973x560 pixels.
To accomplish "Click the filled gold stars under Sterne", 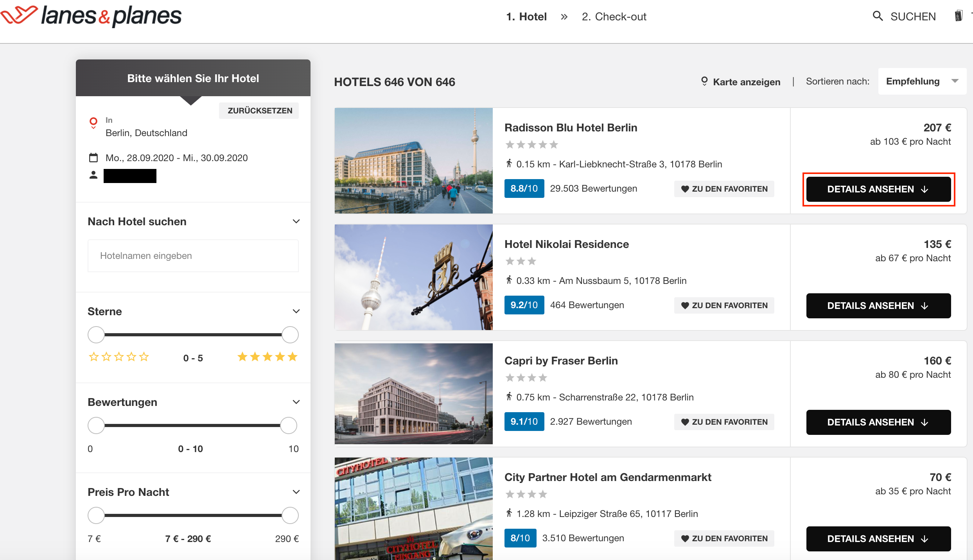I will coord(267,357).
